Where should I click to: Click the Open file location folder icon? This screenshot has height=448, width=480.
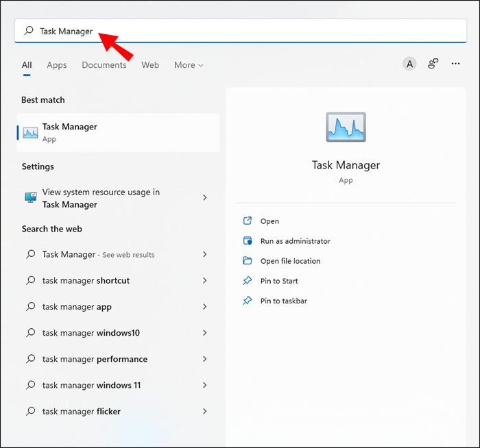(x=248, y=261)
